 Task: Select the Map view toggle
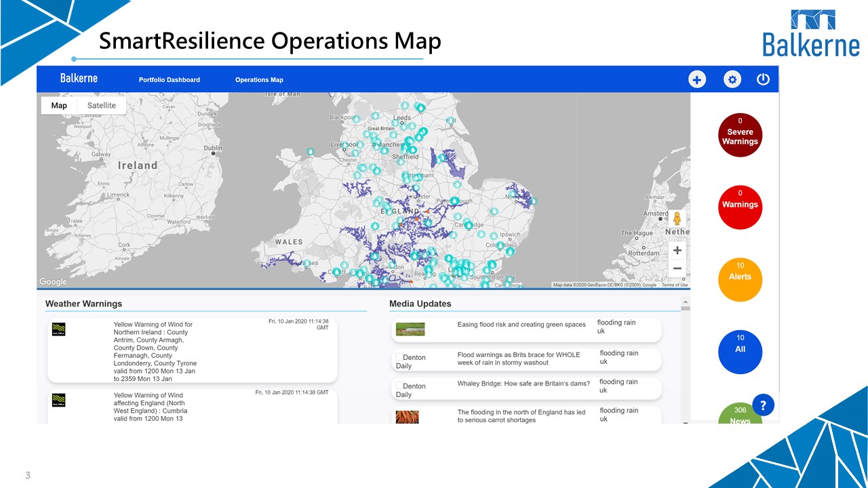pos(59,106)
